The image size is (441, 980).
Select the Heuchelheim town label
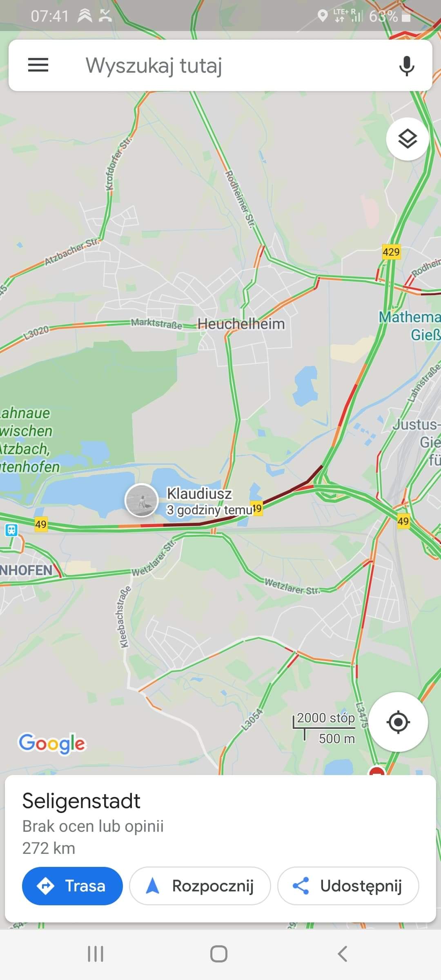click(x=241, y=324)
